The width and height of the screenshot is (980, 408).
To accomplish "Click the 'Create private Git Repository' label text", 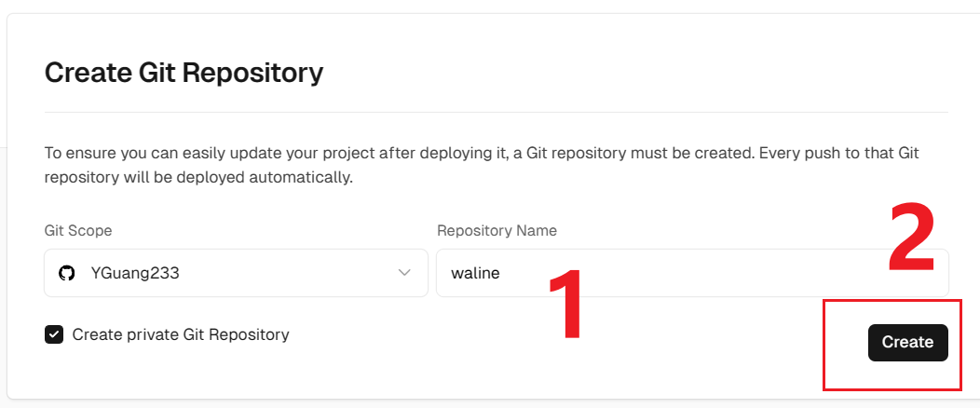I will pos(181,334).
